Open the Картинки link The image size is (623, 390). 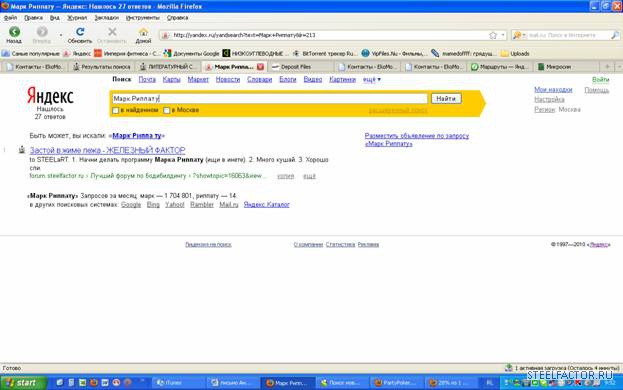[x=342, y=79]
